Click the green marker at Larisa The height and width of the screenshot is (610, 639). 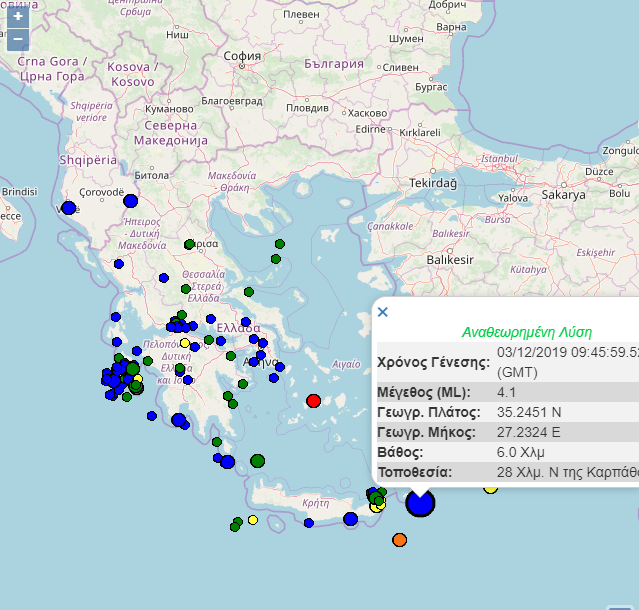pyautogui.click(x=189, y=244)
